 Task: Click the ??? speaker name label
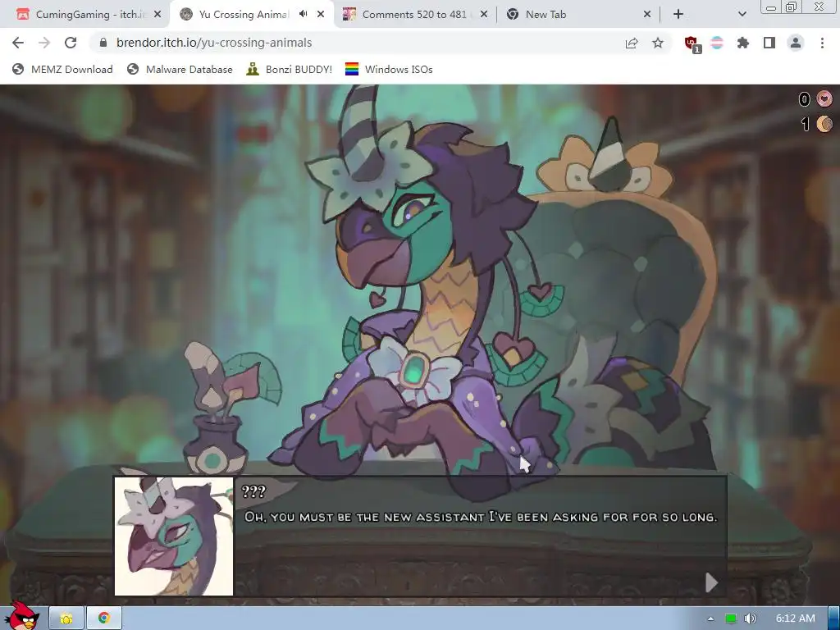[x=253, y=491]
